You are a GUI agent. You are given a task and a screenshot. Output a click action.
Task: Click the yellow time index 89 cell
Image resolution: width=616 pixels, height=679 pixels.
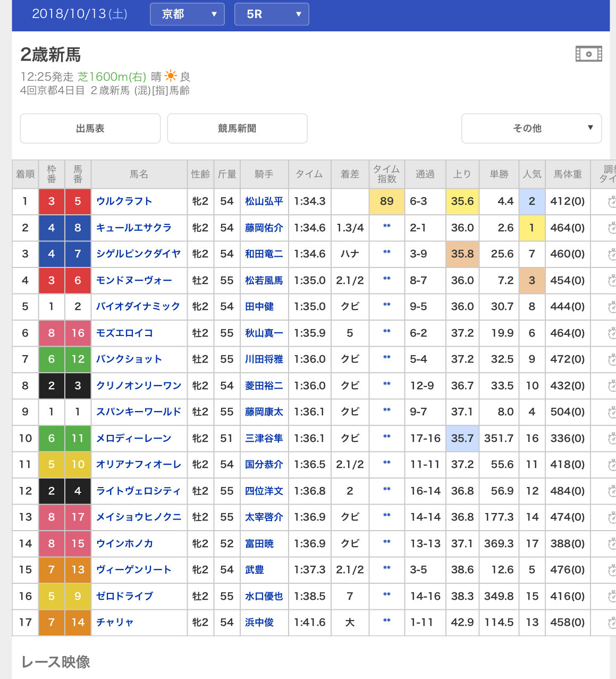tap(386, 202)
